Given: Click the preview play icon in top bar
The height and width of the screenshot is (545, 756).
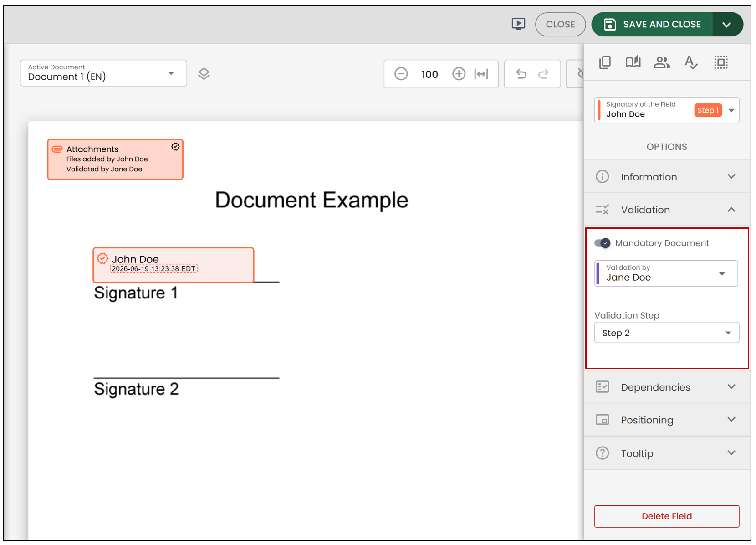Looking at the screenshot, I should 518,24.
